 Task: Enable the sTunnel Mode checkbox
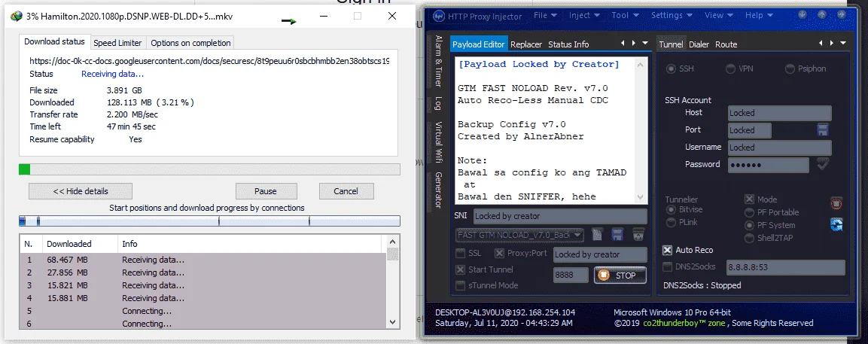(x=460, y=286)
